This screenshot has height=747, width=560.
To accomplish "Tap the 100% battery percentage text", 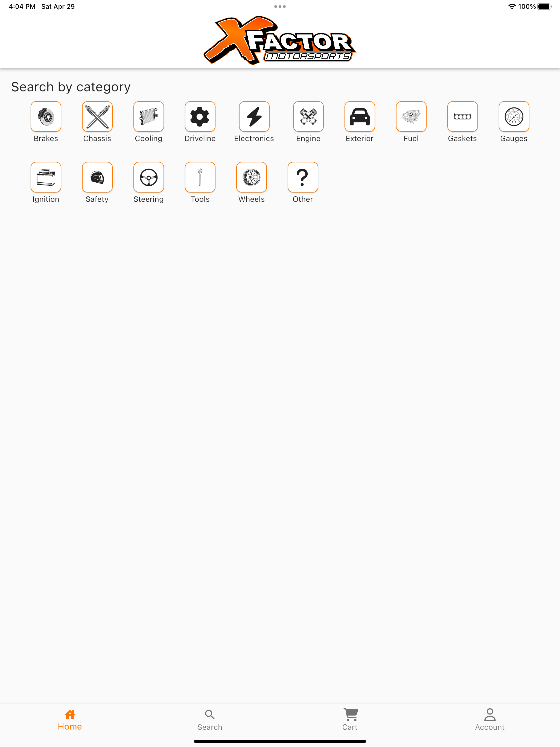I will click(x=527, y=6).
